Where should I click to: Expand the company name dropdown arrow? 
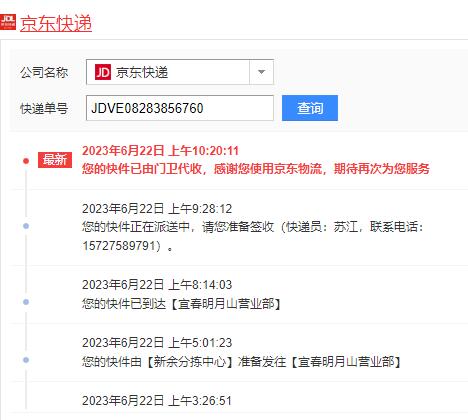point(262,72)
